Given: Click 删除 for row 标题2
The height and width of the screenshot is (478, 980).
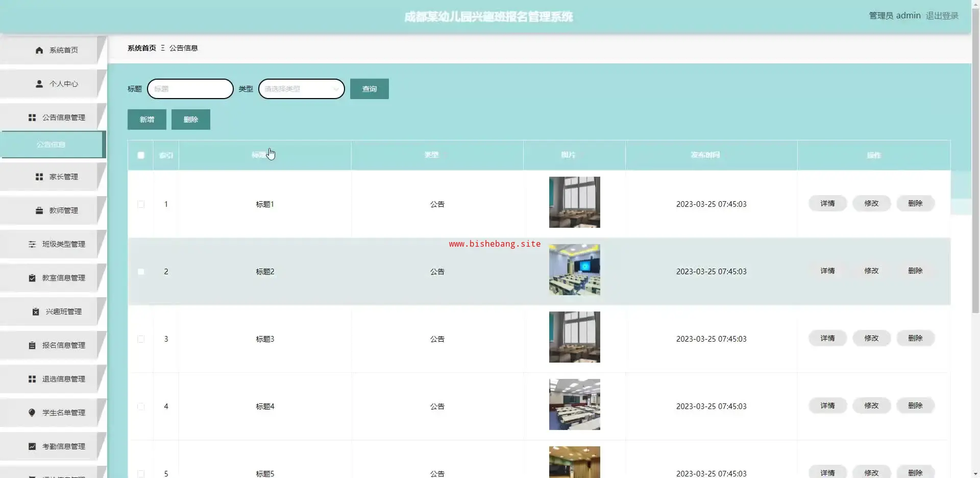Looking at the screenshot, I should (x=916, y=271).
